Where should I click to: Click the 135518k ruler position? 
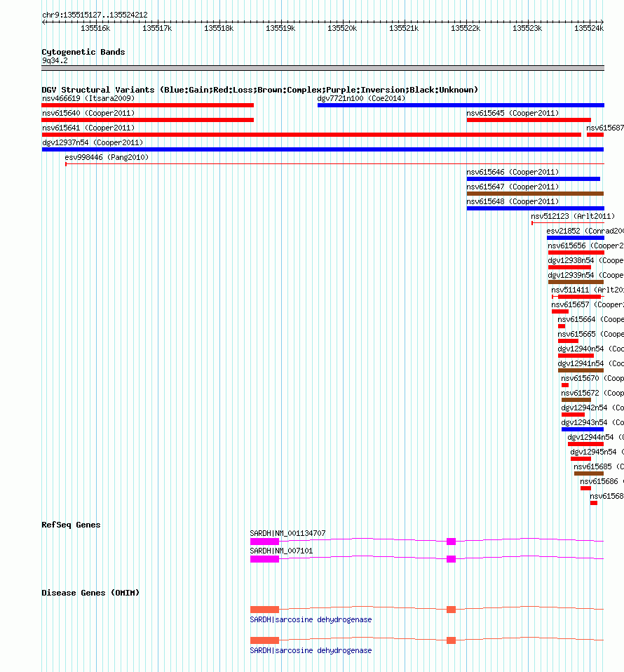(219, 28)
